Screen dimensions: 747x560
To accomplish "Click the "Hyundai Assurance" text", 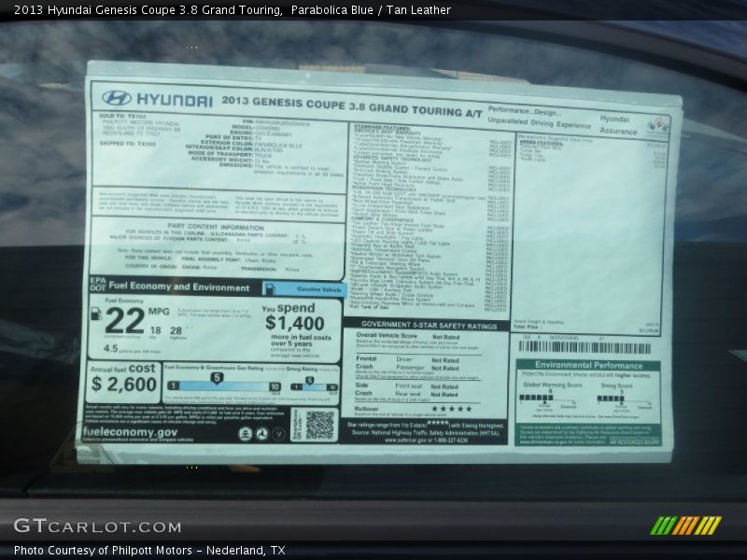I will tap(618, 125).
